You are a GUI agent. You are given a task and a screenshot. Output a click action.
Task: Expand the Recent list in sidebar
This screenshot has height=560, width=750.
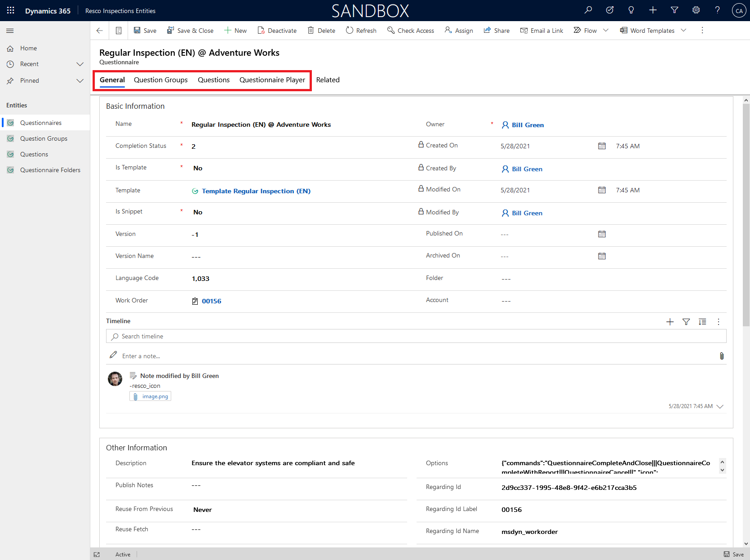pos(80,64)
